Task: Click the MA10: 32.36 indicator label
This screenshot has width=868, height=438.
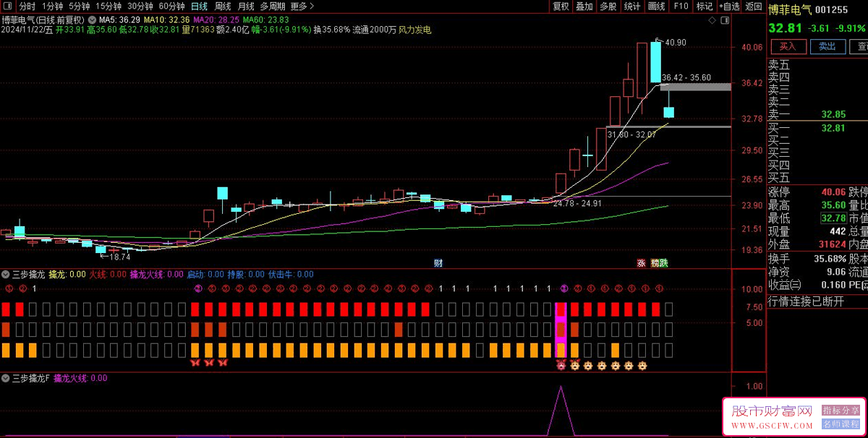Action: coord(166,19)
